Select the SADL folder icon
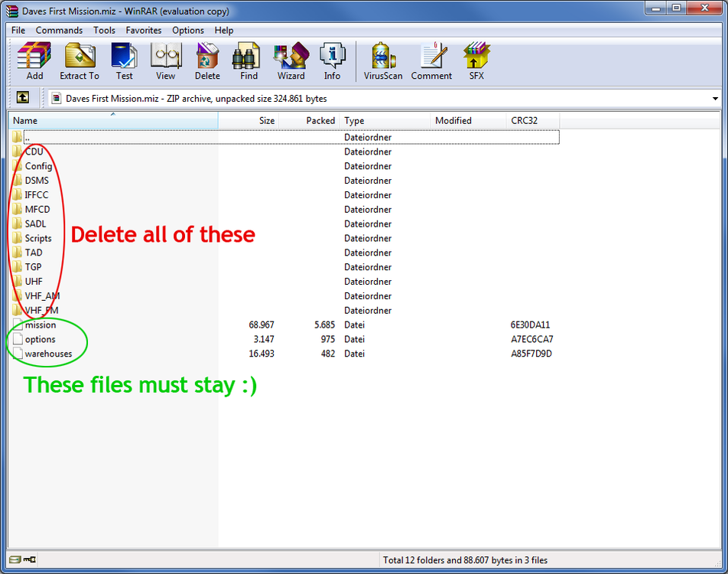Image resolution: width=728 pixels, height=574 pixels. pos(18,223)
